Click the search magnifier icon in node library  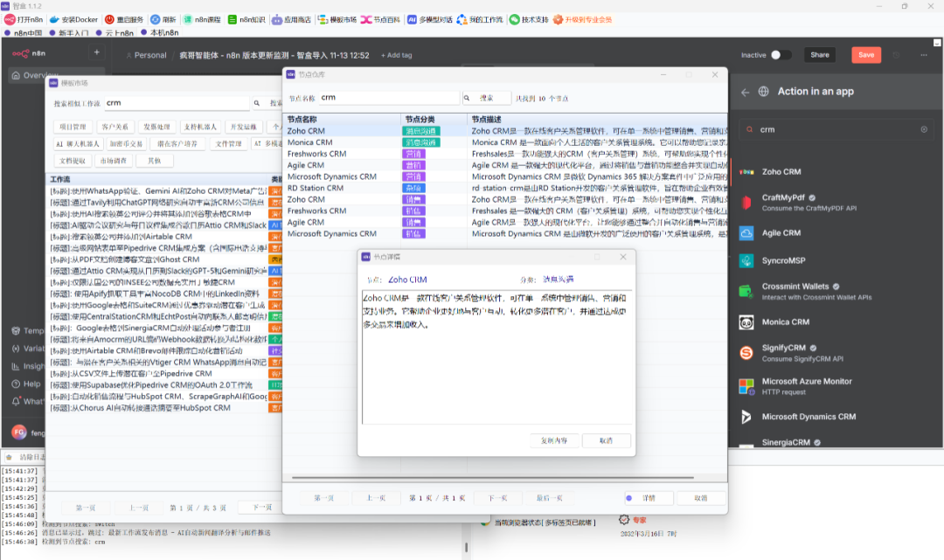coord(467,98)
